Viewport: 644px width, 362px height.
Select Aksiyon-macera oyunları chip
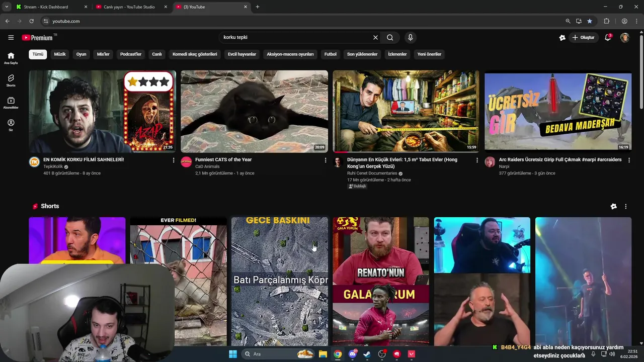point(290,54)
